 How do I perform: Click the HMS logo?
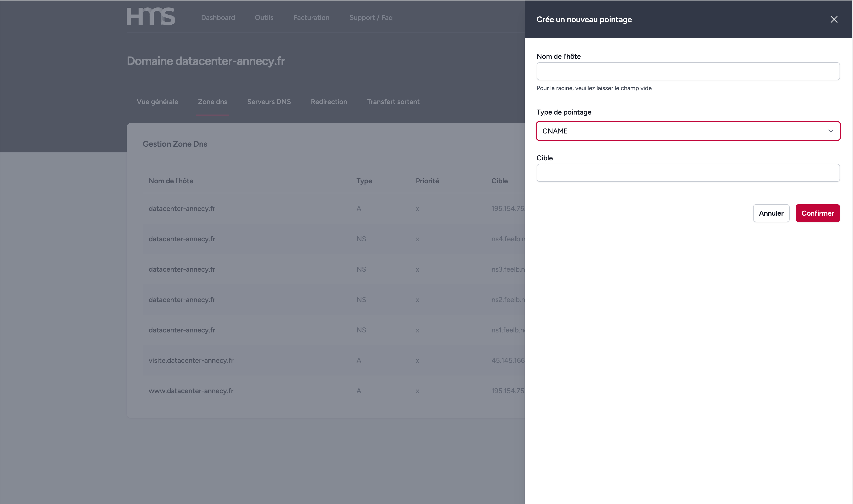[151, 17]
